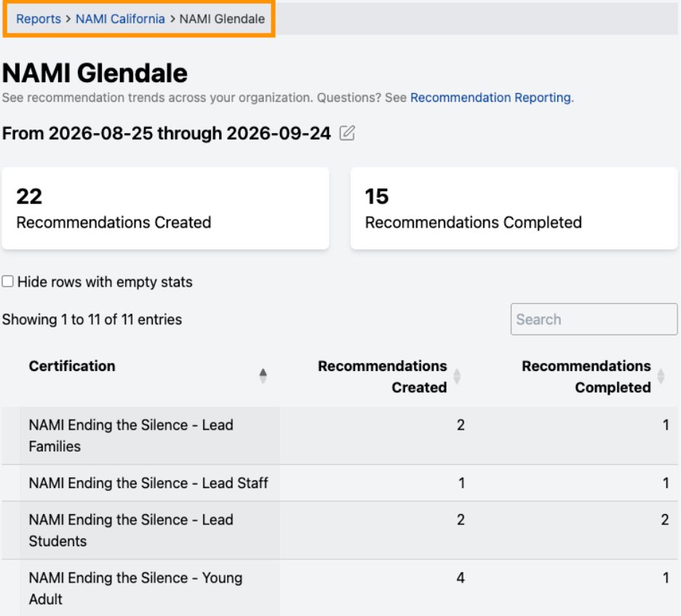The height and width of the screenshot is (616, 681).
Task: Sort by Certification column arrow
Action: pyautogui.click(x=263, y=376)
